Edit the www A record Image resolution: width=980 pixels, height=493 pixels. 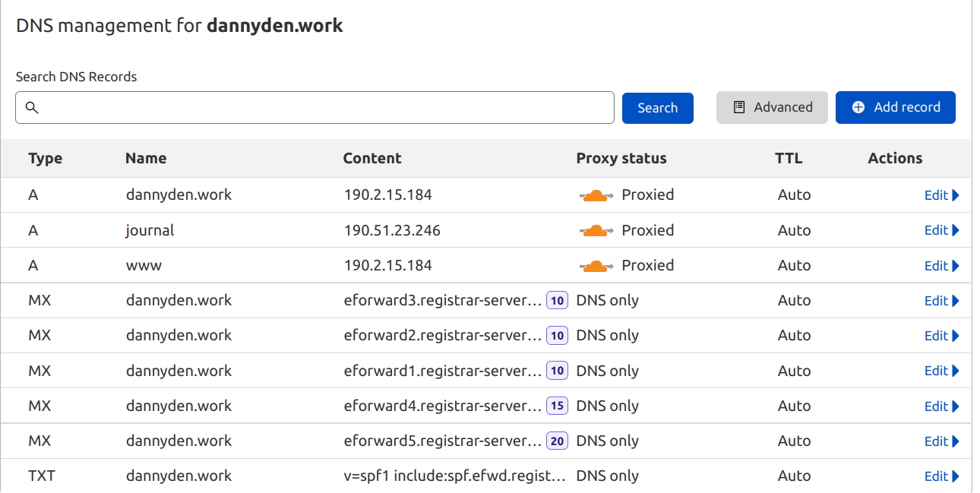[x=934, y=265]
